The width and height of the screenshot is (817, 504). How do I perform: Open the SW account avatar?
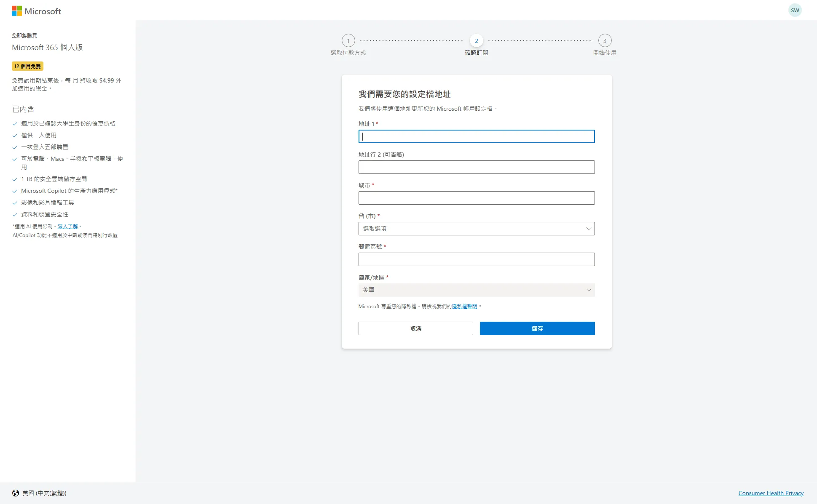(x=795, y=11)
